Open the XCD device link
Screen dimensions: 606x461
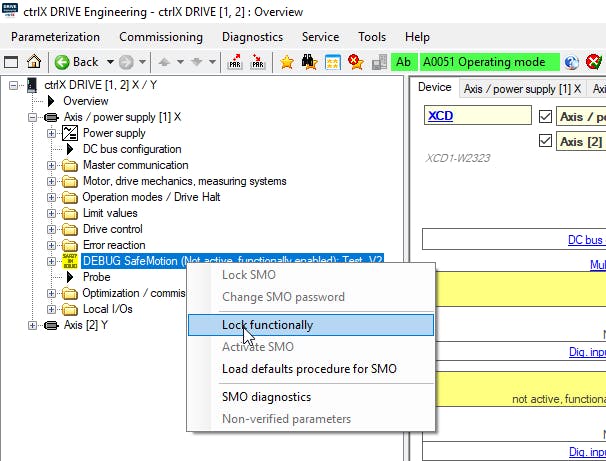[441, 116]
